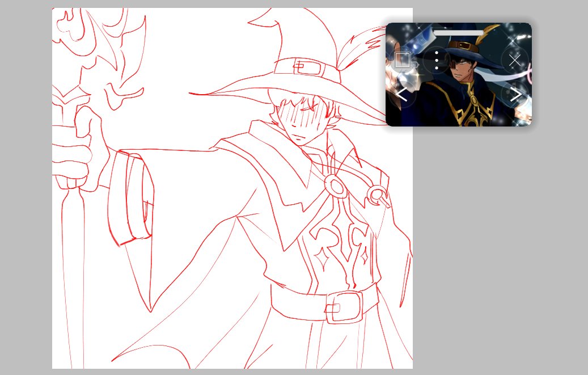588x375 pixels.
Task: Click the white handle bar atop the reference window
Action: pyautogui.click(x=458, y=33)
